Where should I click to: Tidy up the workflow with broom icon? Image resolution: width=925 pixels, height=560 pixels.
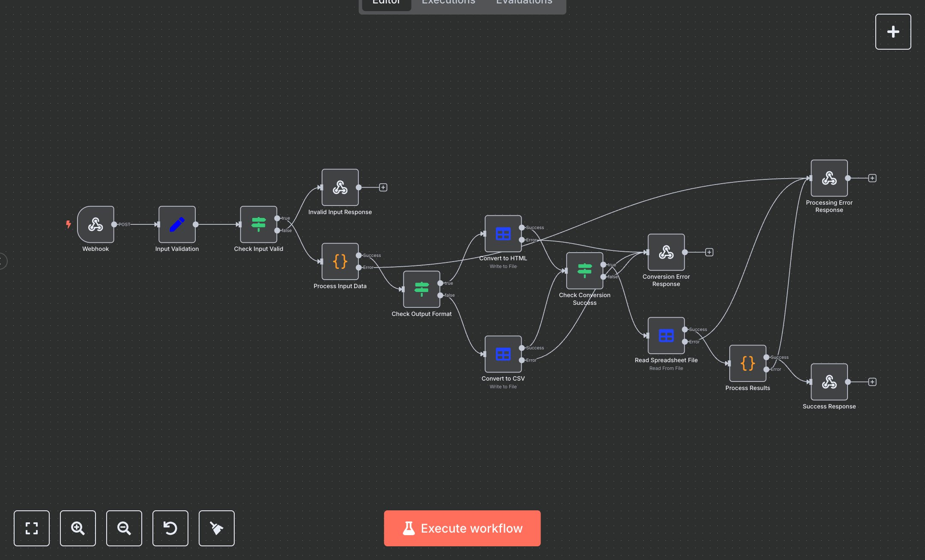(x=217, y=528)
